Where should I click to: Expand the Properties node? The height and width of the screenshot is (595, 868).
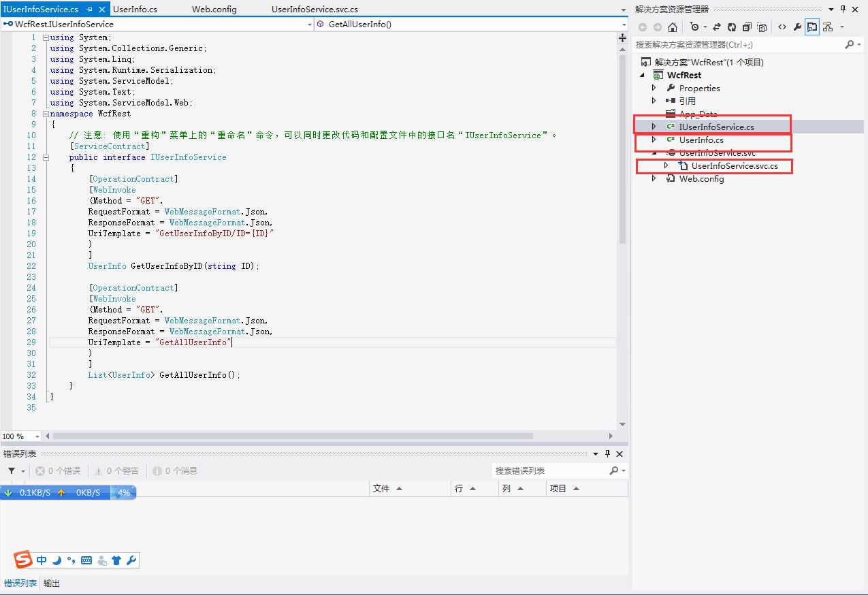tap(654, 88)
